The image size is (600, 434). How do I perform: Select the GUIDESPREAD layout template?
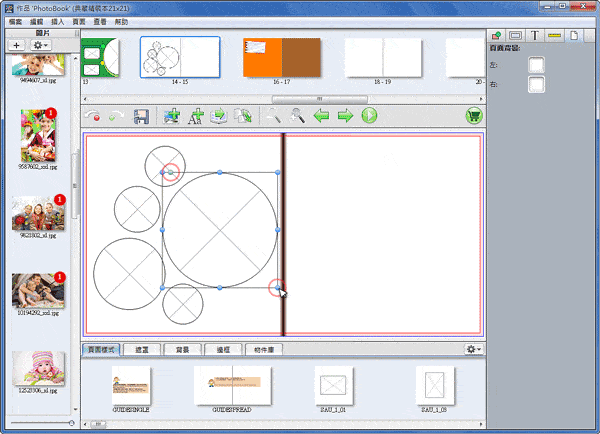pos(231,385)
